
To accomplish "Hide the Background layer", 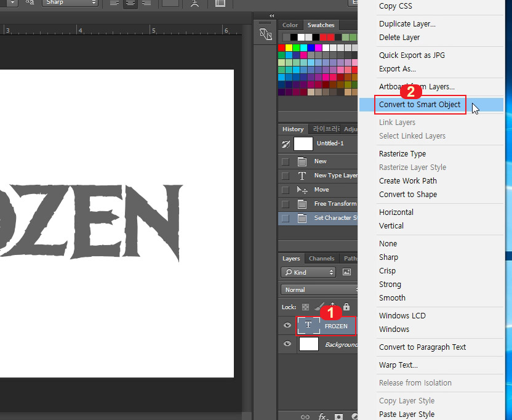I will [x=287, y=344].
